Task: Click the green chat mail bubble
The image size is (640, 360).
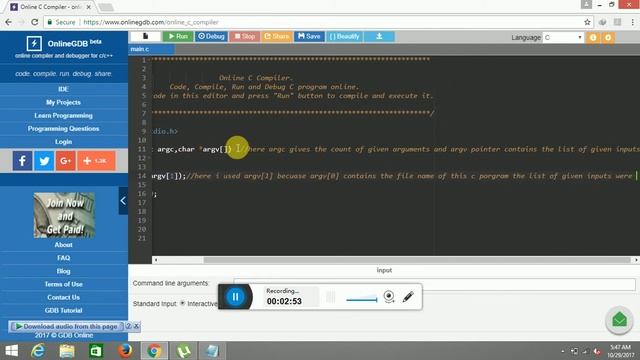Action: point(619,320)
